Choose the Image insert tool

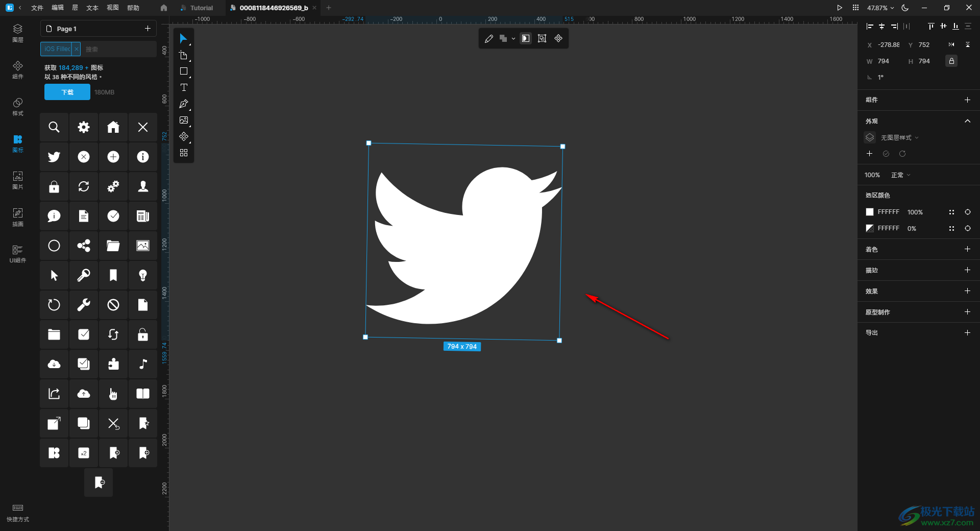coord(184,120)
